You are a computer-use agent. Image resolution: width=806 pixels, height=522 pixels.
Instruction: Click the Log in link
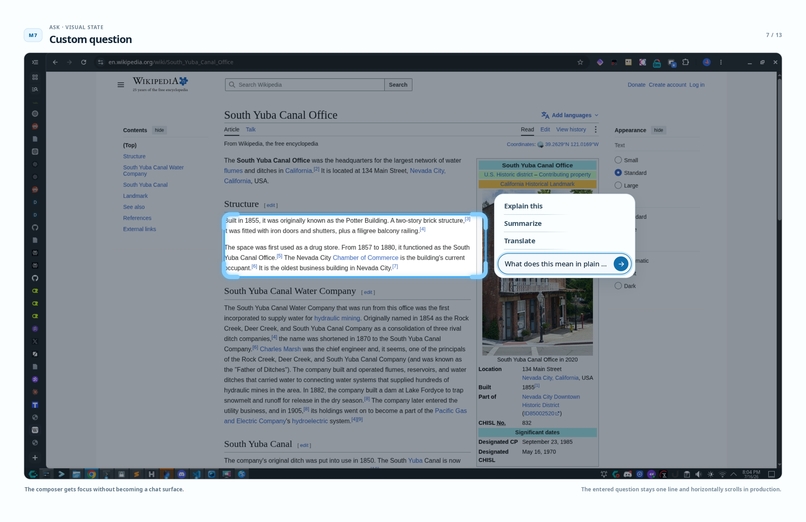click(x=697, y=85)
